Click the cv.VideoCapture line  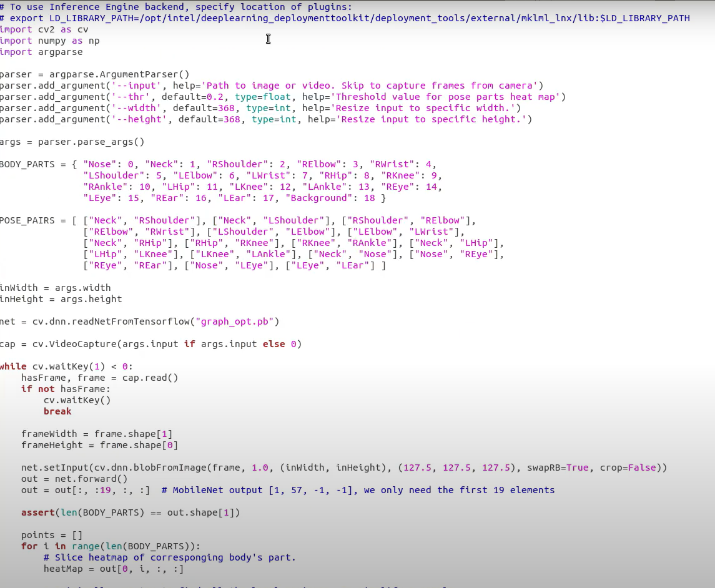click(x=151, y=344)
